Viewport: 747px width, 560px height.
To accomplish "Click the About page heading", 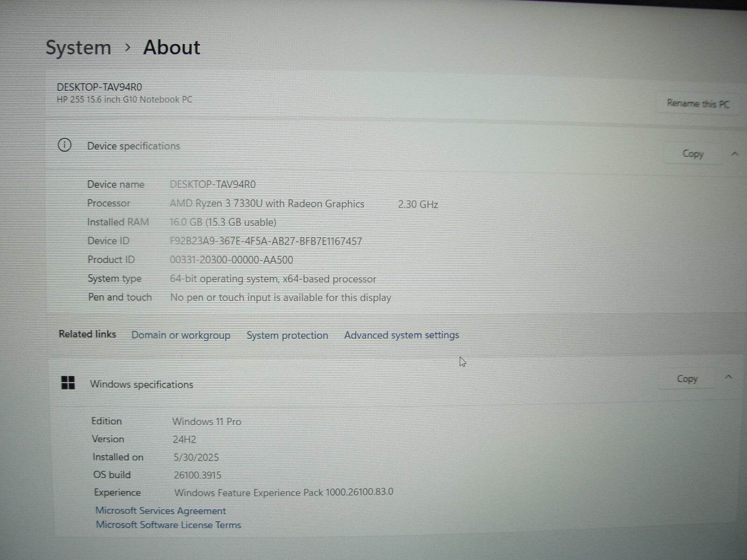I will tap(171, 47).
